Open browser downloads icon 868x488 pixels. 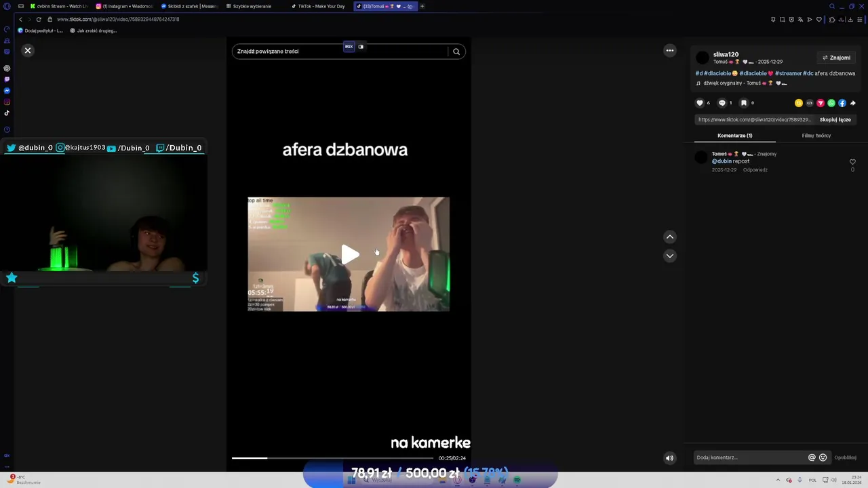[x=850, y=19]
